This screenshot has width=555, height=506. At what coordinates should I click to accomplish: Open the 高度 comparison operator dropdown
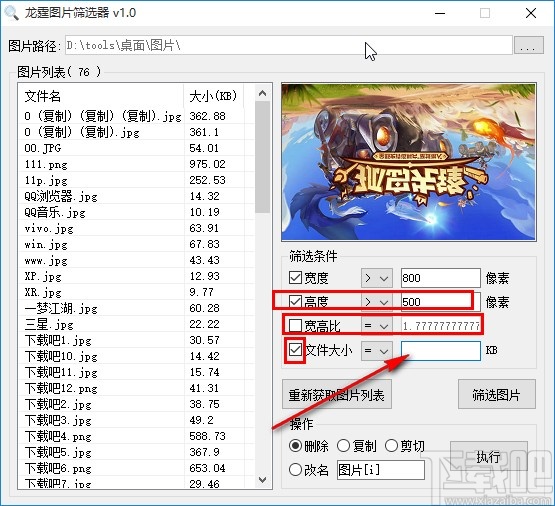point(377,302)
